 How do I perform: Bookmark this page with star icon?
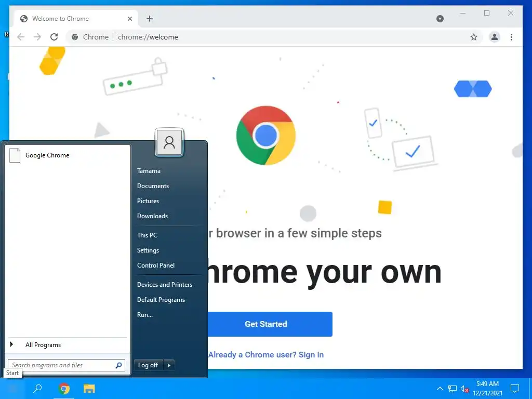point(474,37)
